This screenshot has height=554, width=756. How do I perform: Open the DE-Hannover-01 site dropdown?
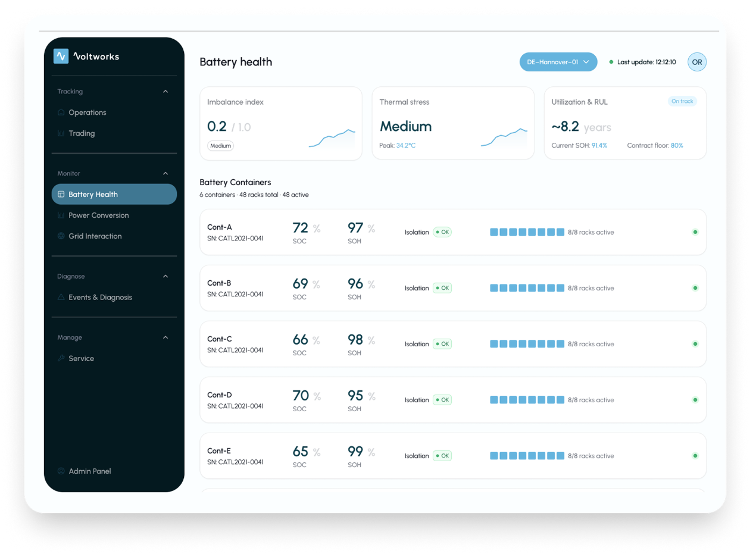coord(558,62)
